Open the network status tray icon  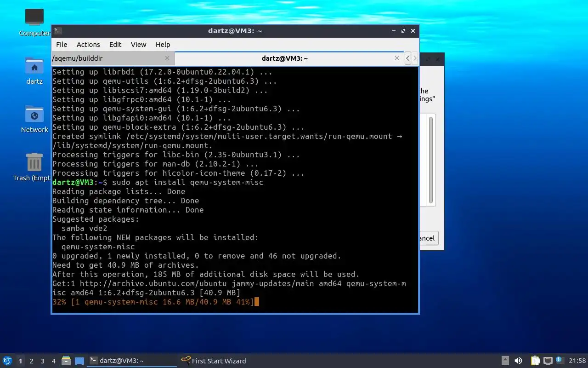[548, 361]
